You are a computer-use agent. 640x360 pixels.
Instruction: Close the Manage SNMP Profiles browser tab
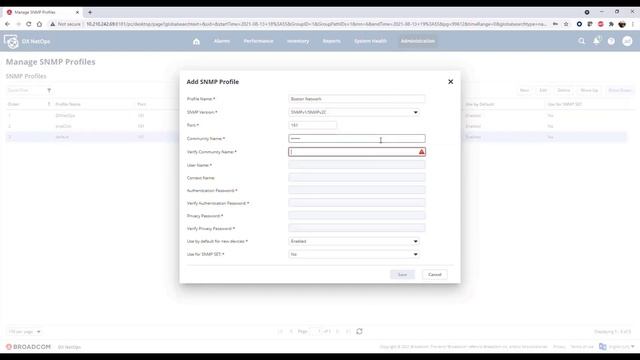(77, 12)
